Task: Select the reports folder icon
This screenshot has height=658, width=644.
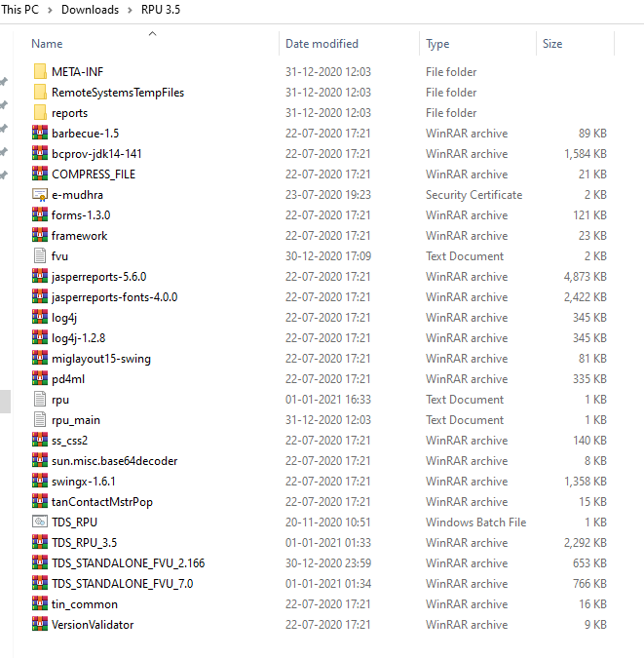Action: (x=40, y=113)
